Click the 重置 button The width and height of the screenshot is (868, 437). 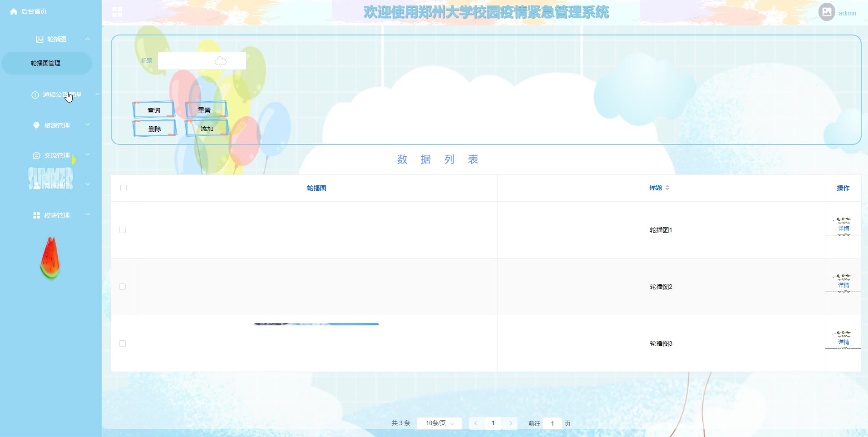click(206, 110)
